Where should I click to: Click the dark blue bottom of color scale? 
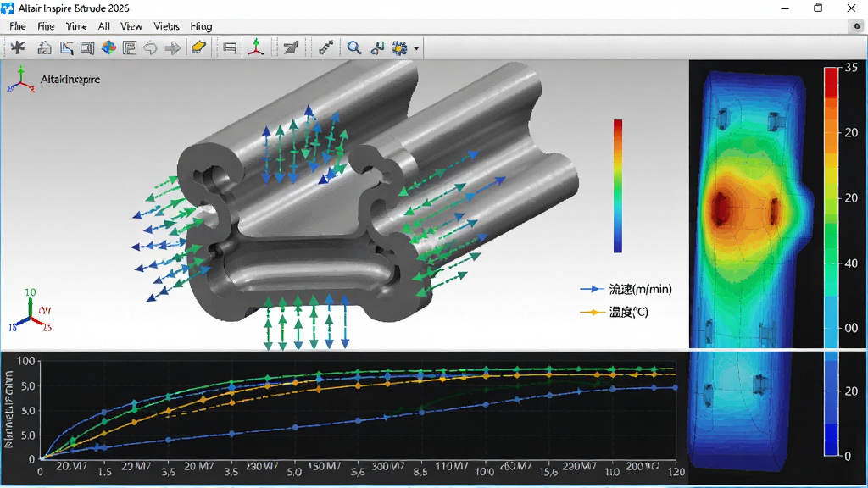click(x=831, y=440)
